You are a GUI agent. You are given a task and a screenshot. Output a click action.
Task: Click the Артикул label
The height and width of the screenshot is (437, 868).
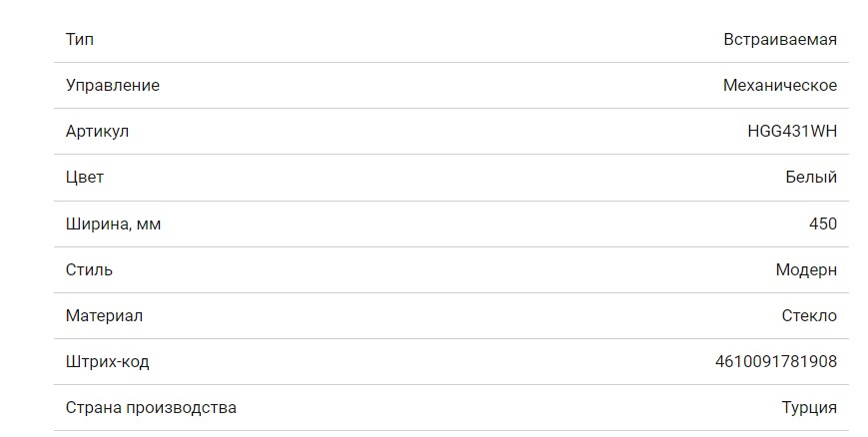coord(97,132)
